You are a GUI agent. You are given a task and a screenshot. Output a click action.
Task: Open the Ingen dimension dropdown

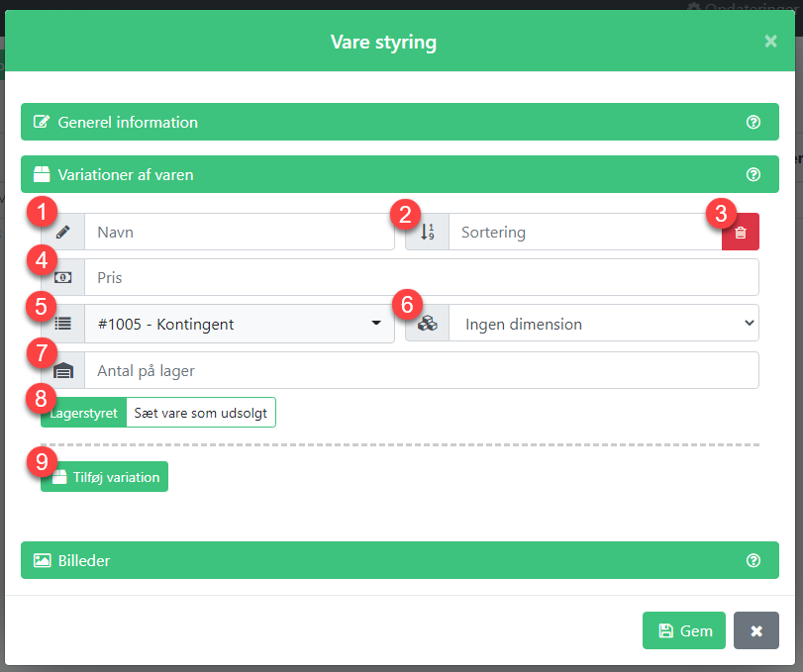pos(604,323)
